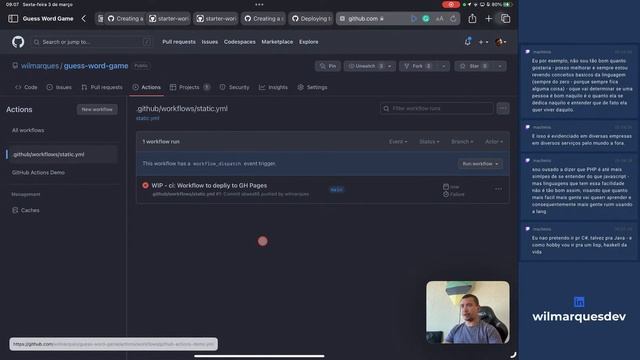This screenshot has height=360, width=640.
Task: Go back with Safari back chevron
Action: [84, 18]
